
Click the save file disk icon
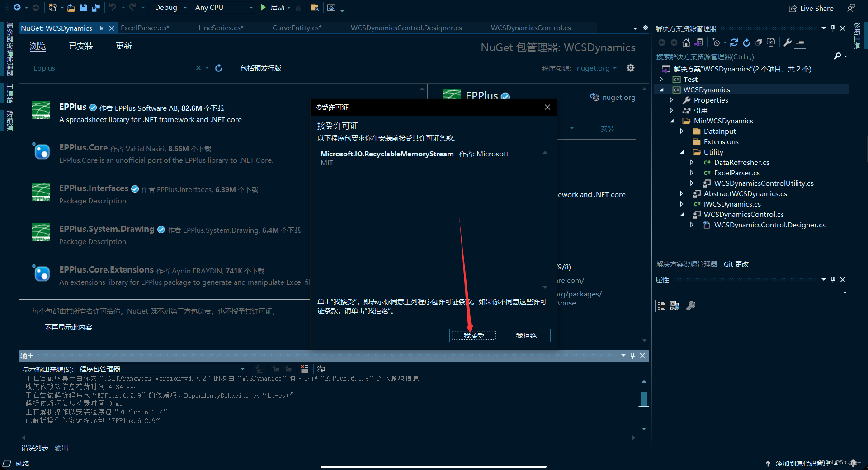[83, 8]
